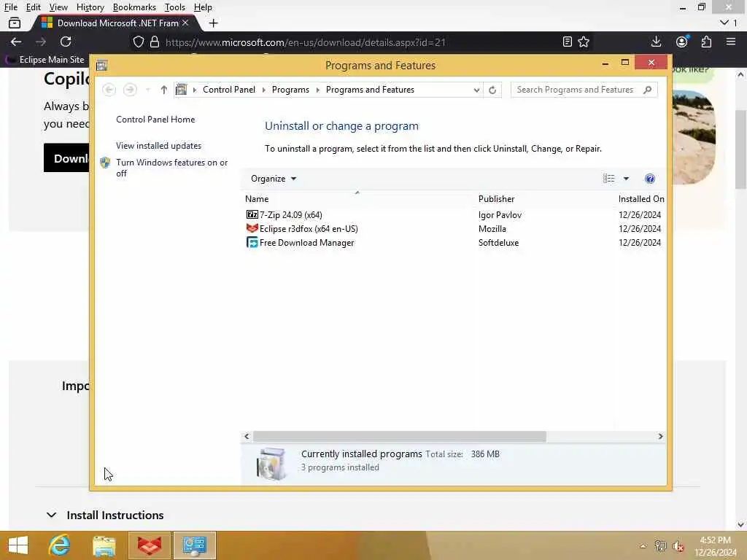
Task: Open the Bookmarks menu
Action: 134,7
